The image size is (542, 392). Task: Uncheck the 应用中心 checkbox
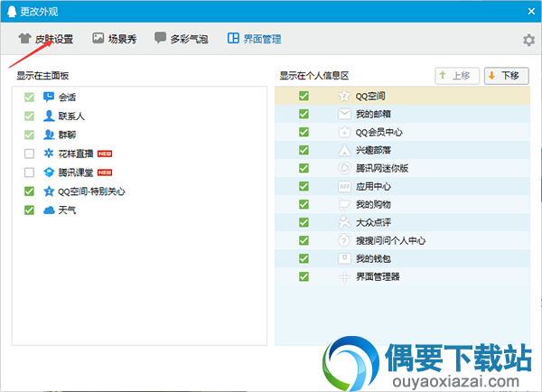tap(304, 186)
